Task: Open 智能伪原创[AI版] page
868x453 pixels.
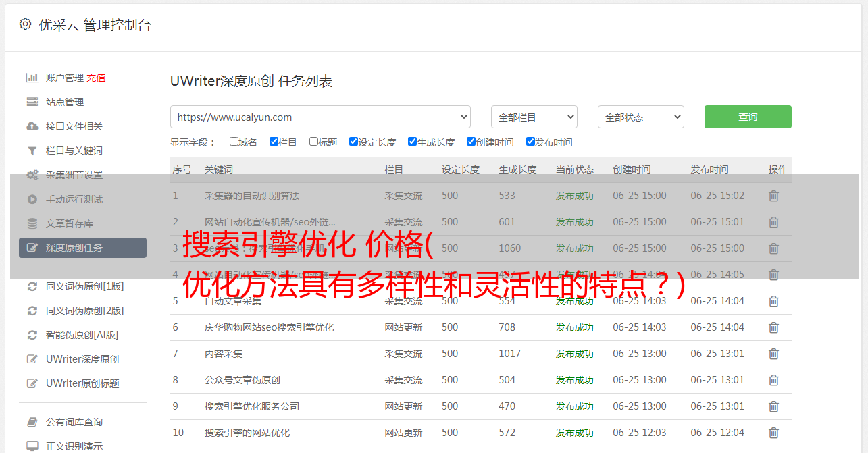Action: 82,335
